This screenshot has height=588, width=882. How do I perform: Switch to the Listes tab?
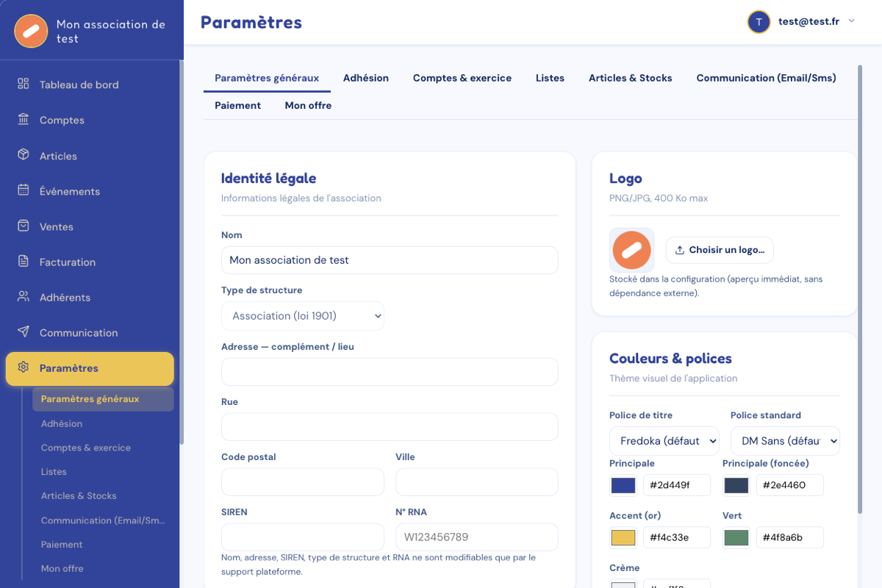tap(551, 78)
